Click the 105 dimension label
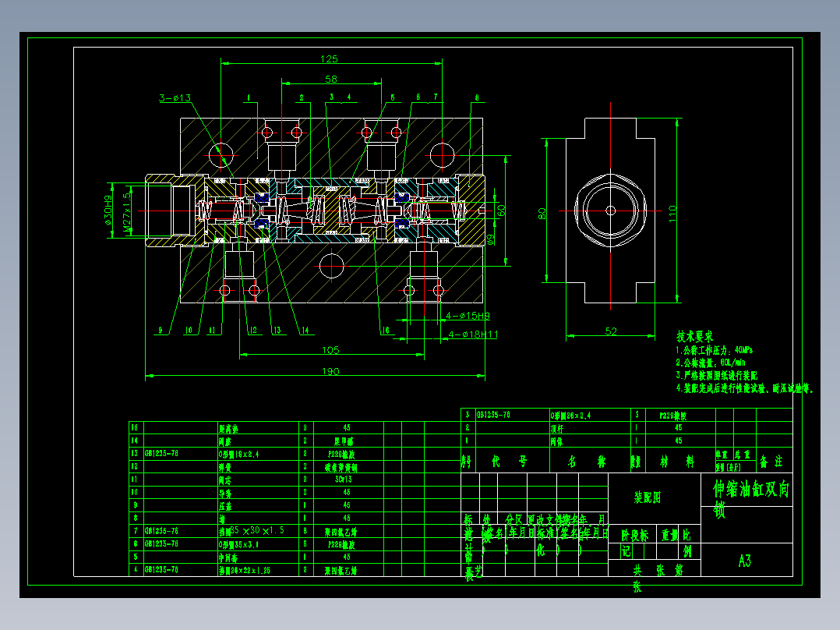This screenshot has width=840, height=630. 330,350
